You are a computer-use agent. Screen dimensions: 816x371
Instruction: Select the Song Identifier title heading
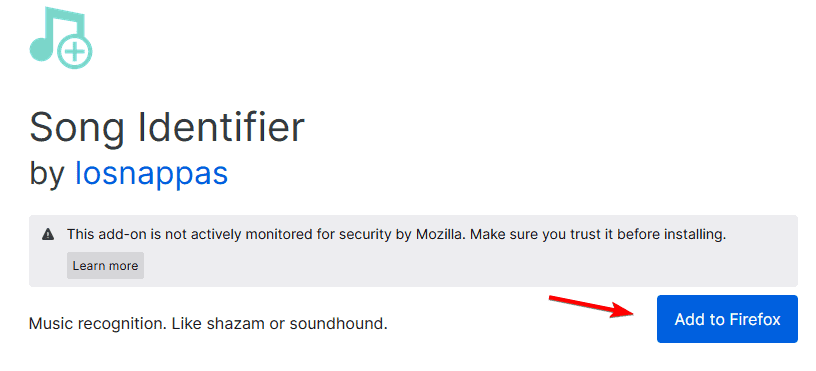pos(167,127)
